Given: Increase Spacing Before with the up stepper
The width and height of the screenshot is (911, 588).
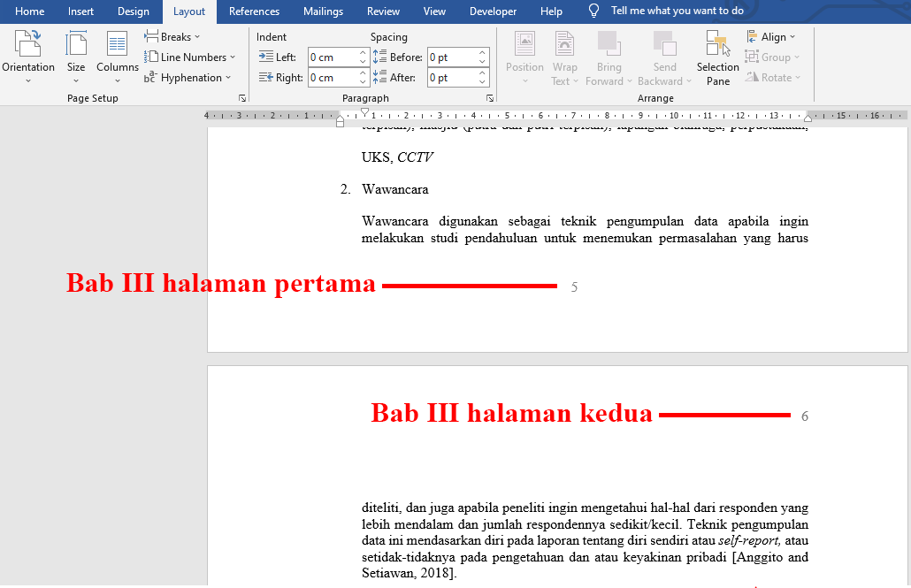Looking at the screenshot, I should coord(482,52).
